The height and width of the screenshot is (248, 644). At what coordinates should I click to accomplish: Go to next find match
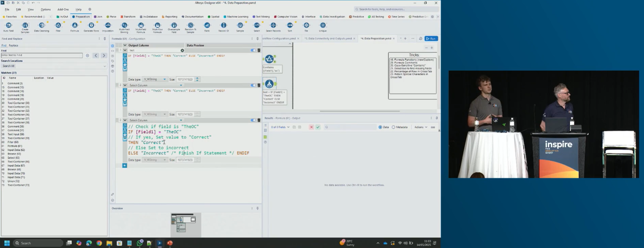point(104,55)
